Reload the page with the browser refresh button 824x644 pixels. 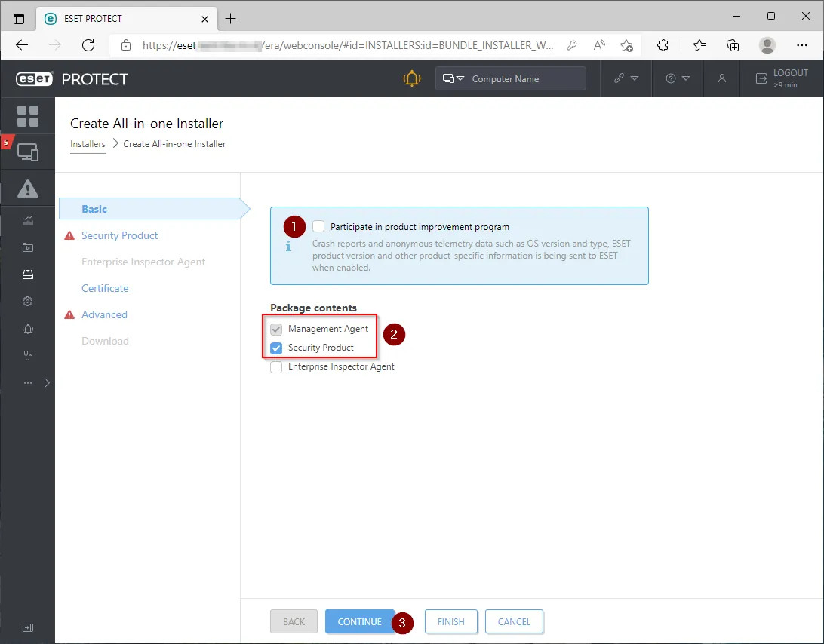click(x=88, y=45)
